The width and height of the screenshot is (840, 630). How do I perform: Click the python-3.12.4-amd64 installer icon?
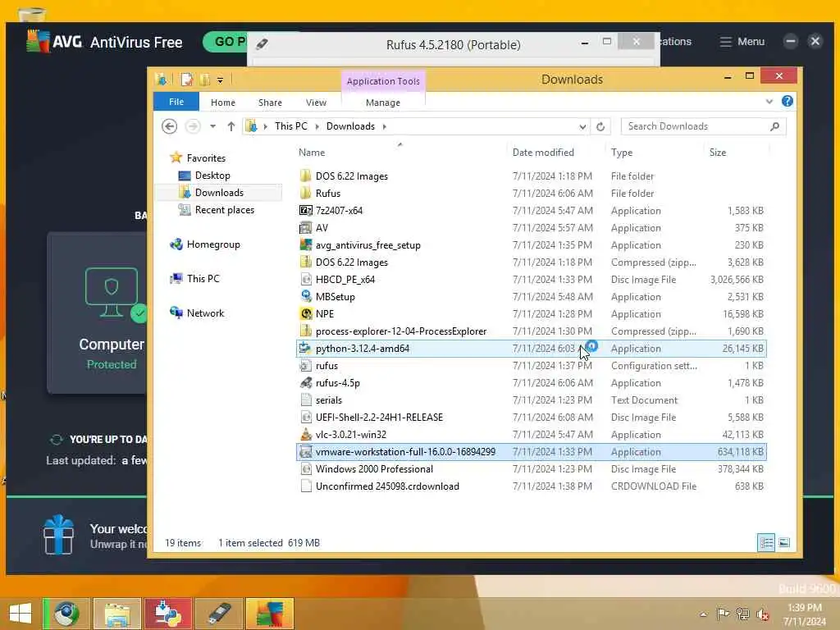305,348
